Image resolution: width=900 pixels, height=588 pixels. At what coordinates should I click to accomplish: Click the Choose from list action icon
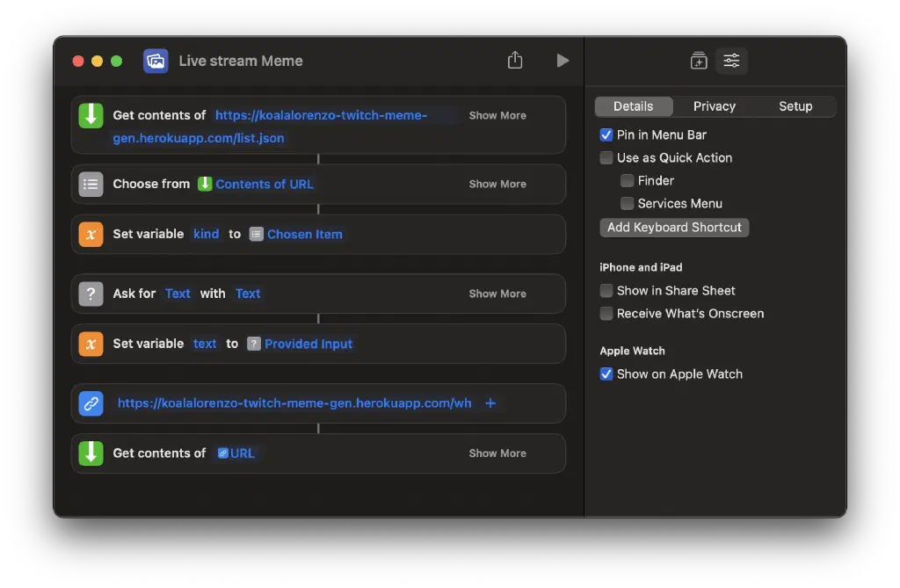pos(91,184)
